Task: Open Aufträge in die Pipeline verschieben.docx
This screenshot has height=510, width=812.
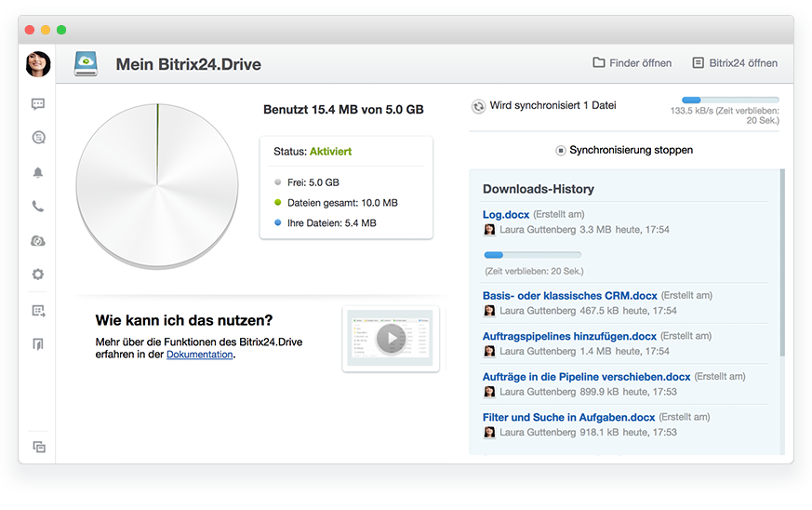Action: tap(586, 377)
